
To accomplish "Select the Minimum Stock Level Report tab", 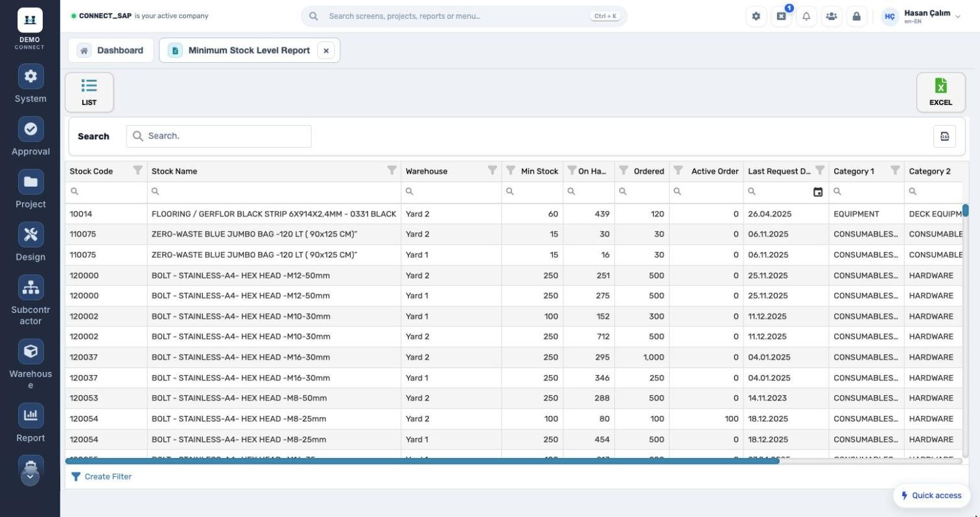I will point(249,51).
